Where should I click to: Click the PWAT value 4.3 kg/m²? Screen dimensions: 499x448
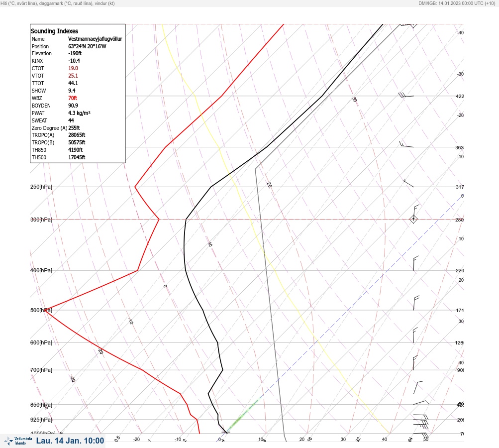pos(79,113)
